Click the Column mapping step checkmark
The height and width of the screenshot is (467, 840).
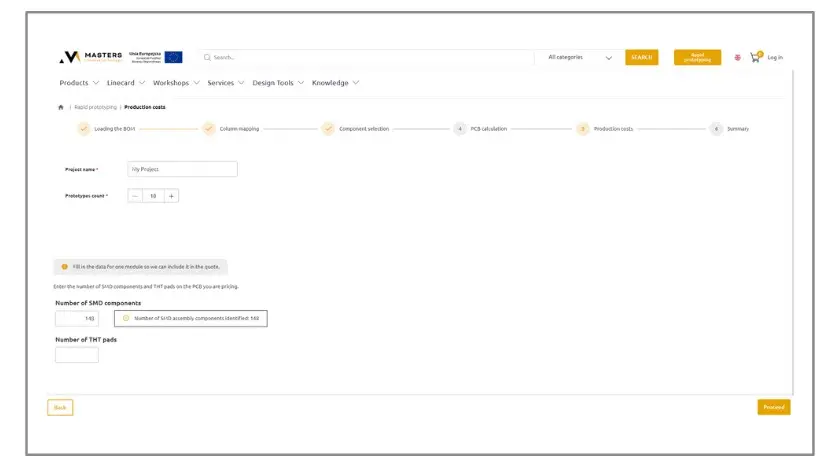(x=209, y=129)
